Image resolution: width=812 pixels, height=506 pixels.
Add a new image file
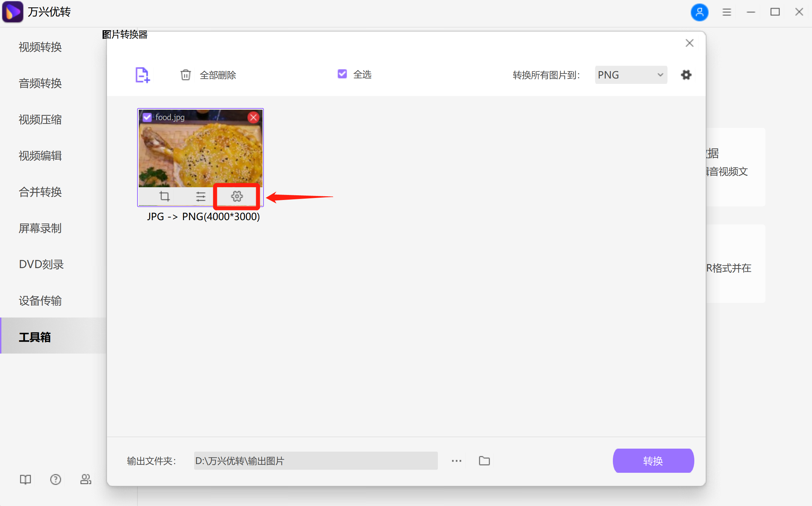[142, 74]
